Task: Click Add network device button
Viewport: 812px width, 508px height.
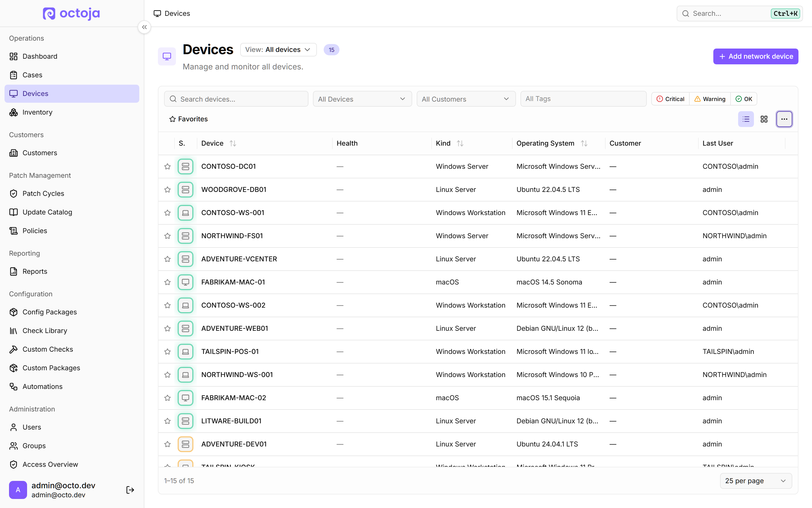Action: [756, 56]
